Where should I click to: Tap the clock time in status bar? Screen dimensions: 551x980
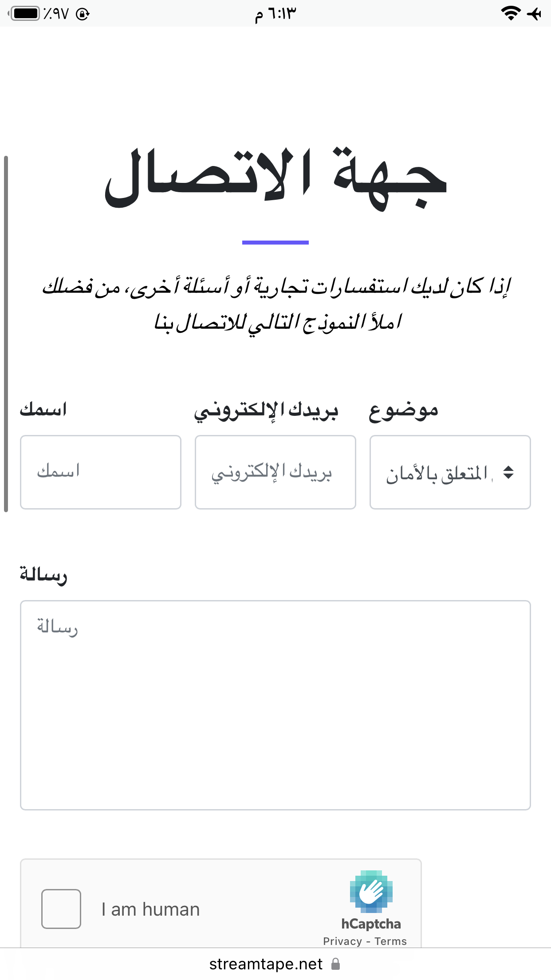pyautogui.click(x=275, y=14)
